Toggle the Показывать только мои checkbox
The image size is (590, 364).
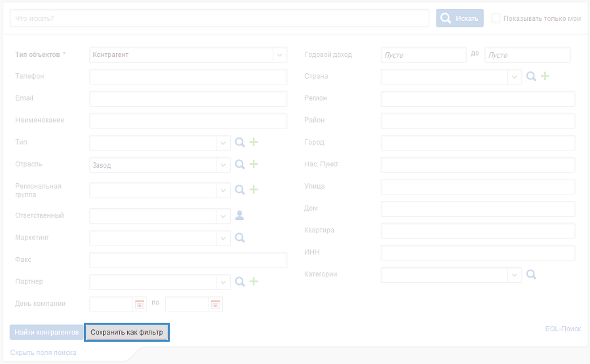pyautogui.click(x=496, y=18)
